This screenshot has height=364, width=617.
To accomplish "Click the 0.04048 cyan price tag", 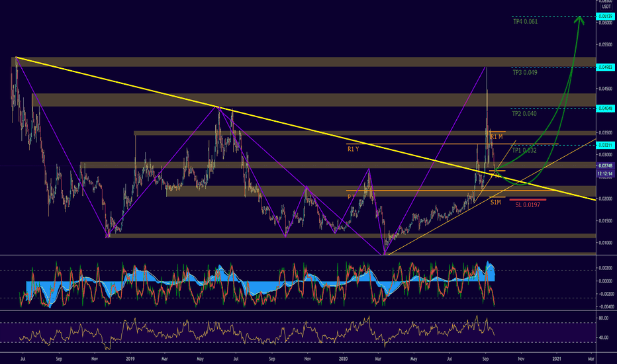I will [x=605, y=109].
